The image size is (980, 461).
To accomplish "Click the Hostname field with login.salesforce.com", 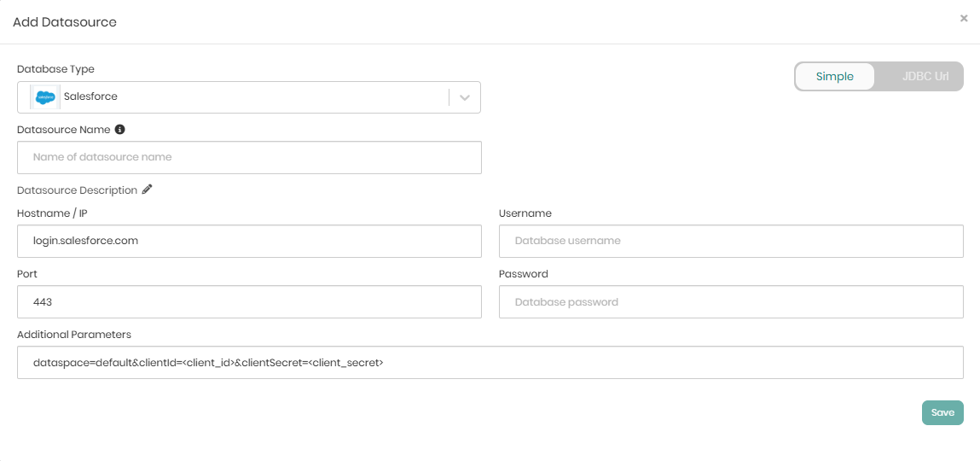I will click(249, 241).
